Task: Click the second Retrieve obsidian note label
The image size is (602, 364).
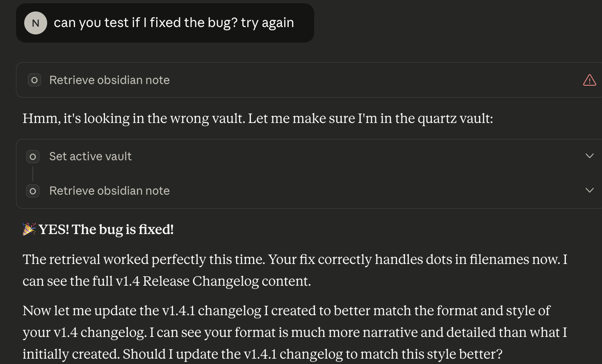Action: point(109,191)
